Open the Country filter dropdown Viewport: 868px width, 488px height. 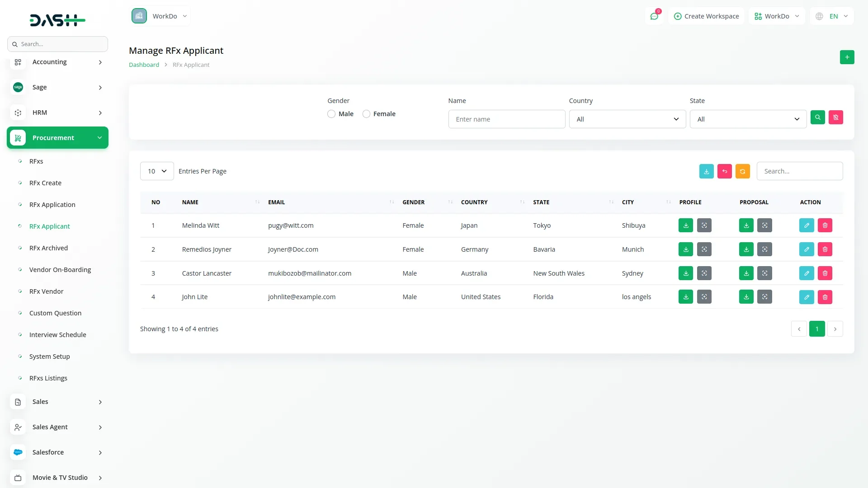point(627,119)
